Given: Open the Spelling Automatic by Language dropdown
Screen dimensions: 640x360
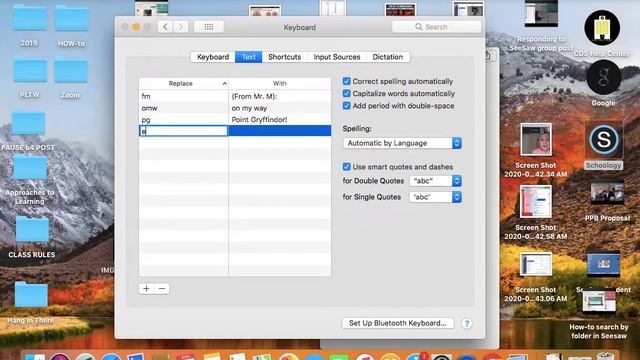Looking at the screenshot, I should (x=402, y=143).
